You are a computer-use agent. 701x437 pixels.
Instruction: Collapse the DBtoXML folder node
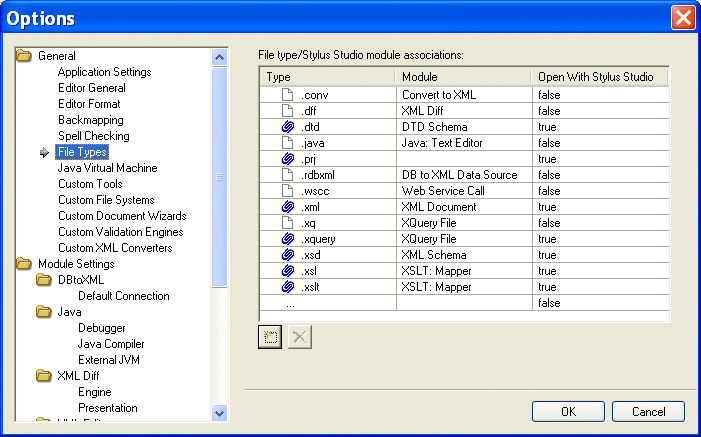[44, 280]
